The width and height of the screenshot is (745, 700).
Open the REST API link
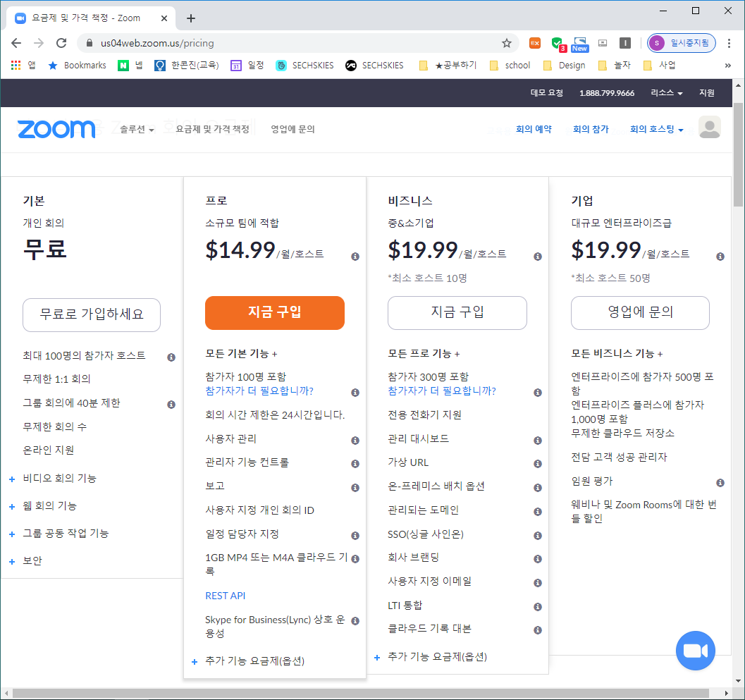(226, 596)
